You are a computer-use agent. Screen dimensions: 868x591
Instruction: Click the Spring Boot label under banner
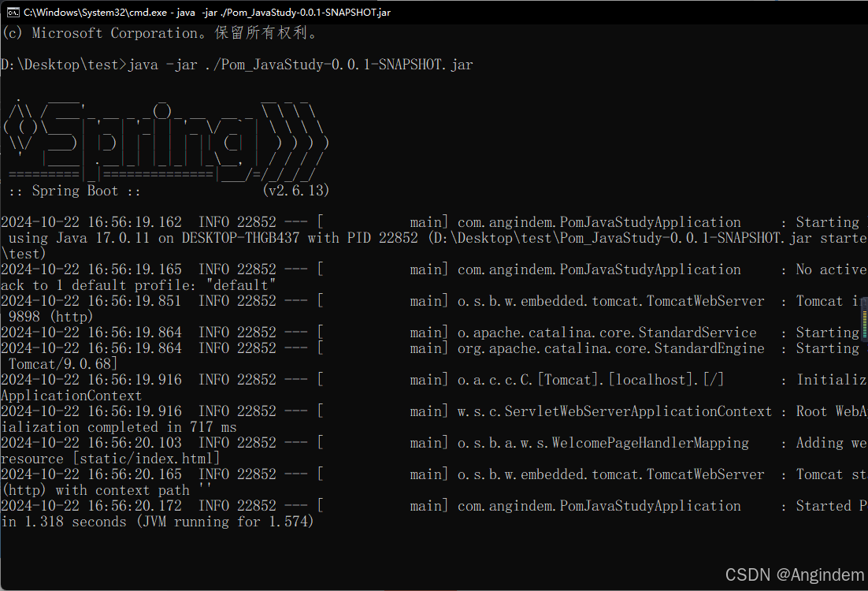(x=75, y=191)
